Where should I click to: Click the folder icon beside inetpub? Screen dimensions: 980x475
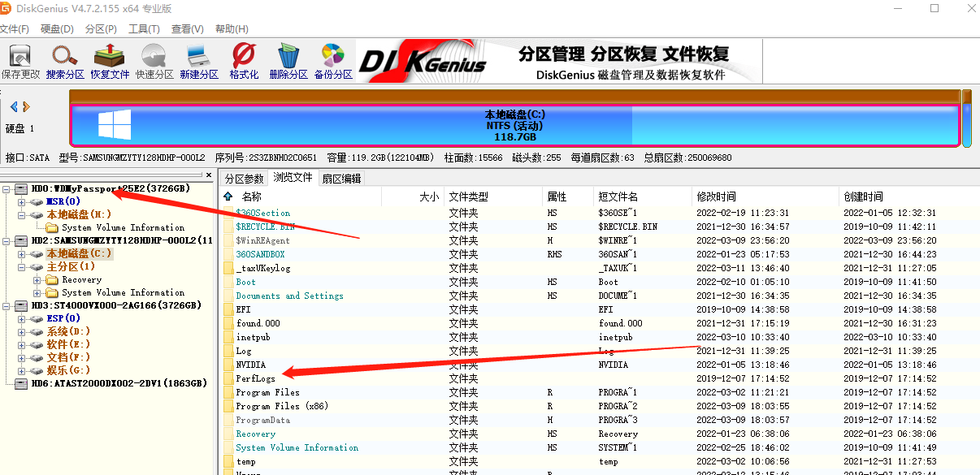tap(229, 337)
